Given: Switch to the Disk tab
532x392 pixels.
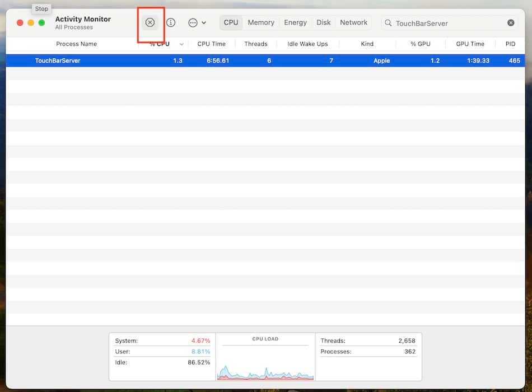Looking at the screenshot, I should click(x=323, y=23).
